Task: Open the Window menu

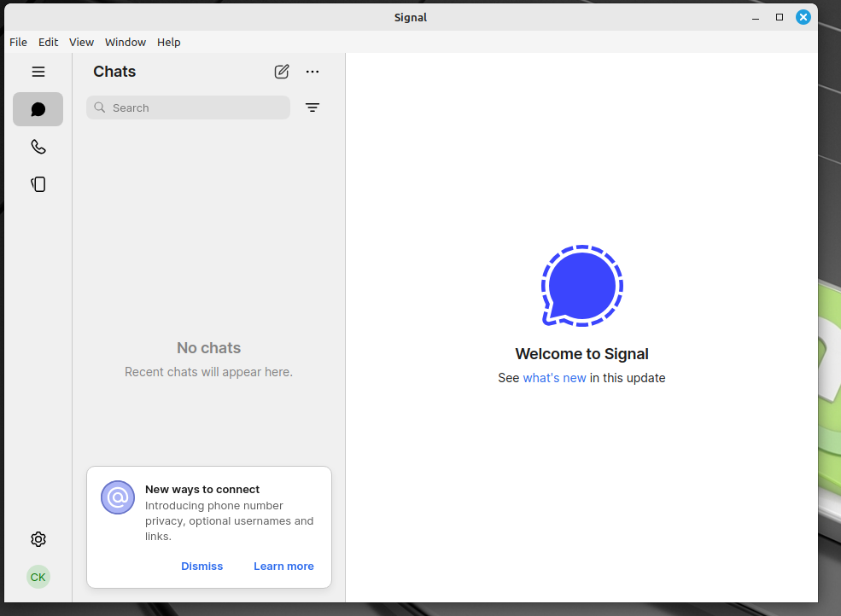Action: pyautogui.click(x=126, y=42)
